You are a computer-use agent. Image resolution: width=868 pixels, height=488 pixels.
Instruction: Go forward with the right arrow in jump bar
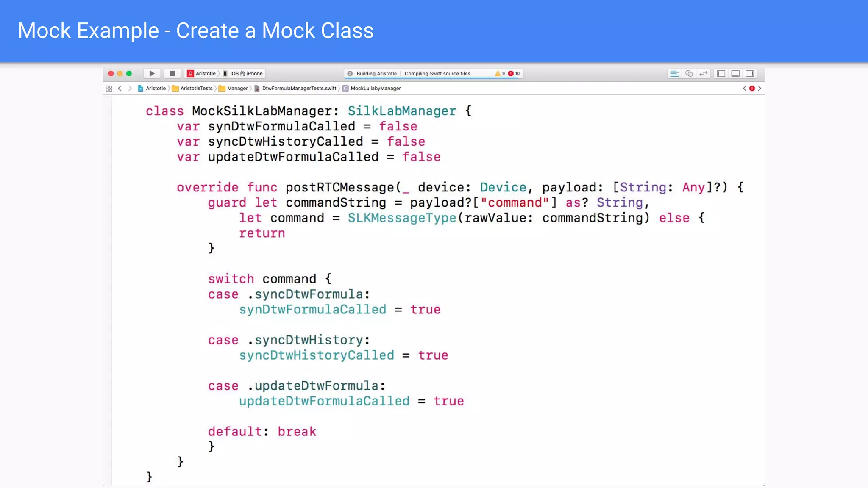tap(130, 89)
